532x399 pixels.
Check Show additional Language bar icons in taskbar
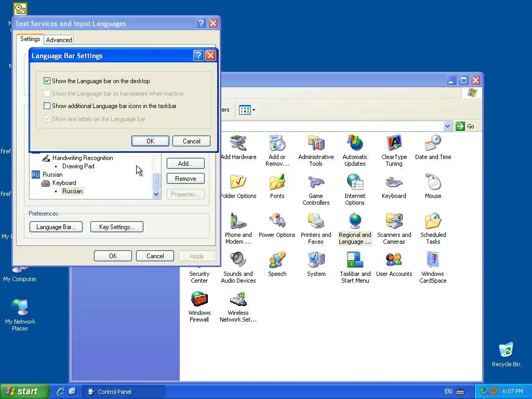click(x=47, y=106)
